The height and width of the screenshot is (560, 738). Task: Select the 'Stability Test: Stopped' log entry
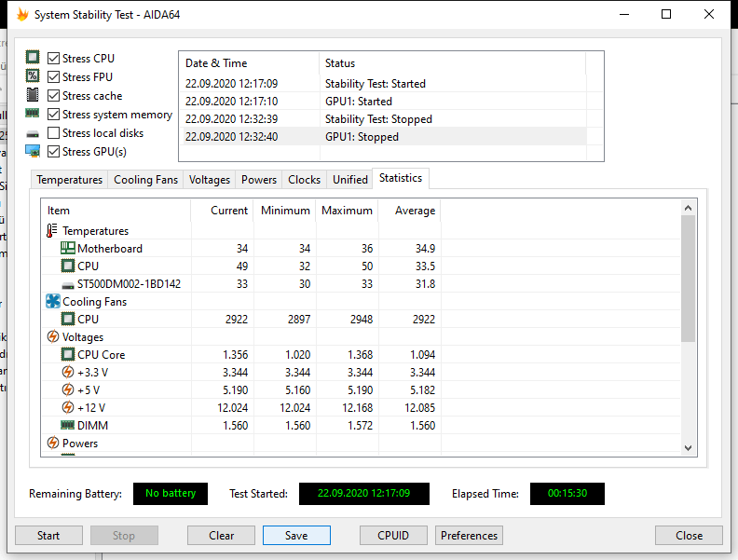(x=383, y=119)
